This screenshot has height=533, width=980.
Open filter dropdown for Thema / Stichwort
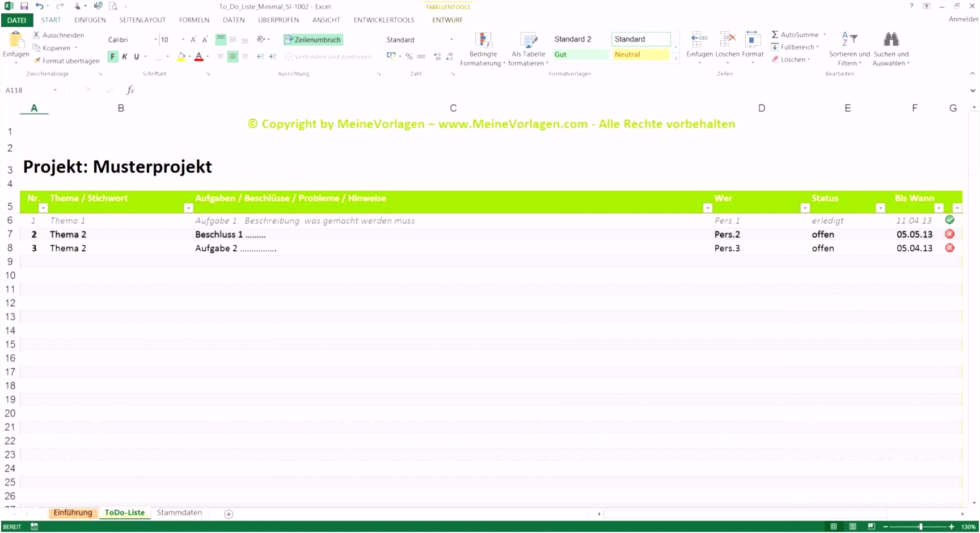pyautogui.click(x=188, y=208)
